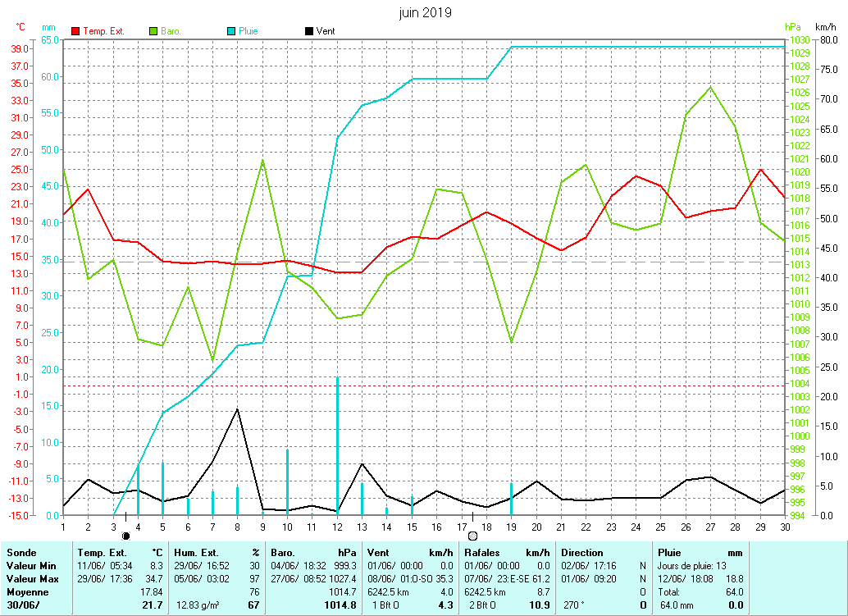
Task: Click the red Temp. Ext. legend swatch
Action: [76, 31]
